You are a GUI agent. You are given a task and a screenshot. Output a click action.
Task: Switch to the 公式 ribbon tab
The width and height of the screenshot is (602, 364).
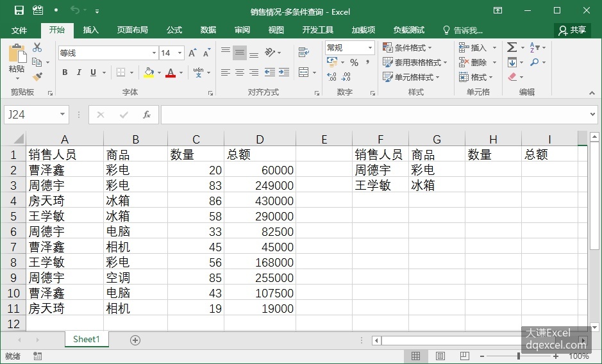(174, 30)
